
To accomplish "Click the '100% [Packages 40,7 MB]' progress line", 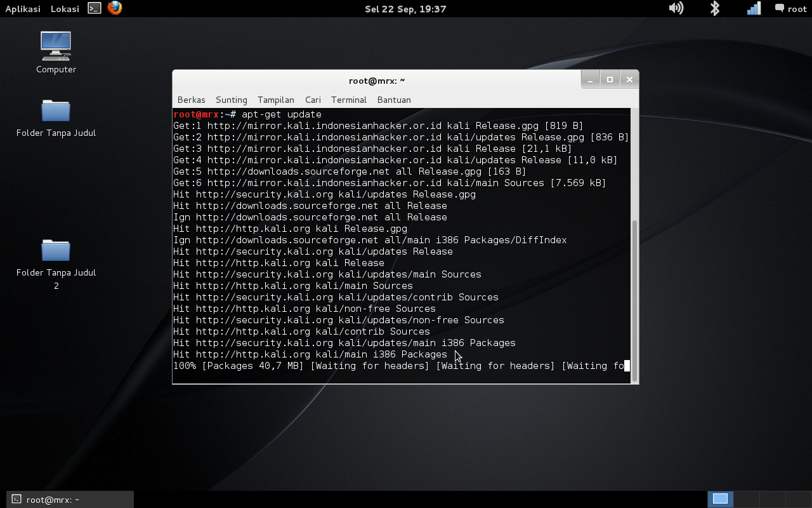I will click(x=401, y=366).
